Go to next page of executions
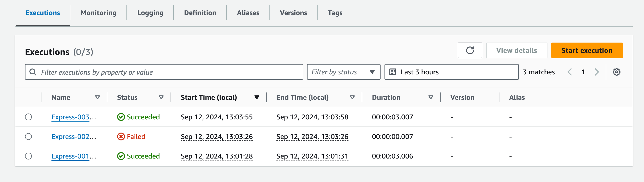644x182 pixels. (x=596, y=72)
